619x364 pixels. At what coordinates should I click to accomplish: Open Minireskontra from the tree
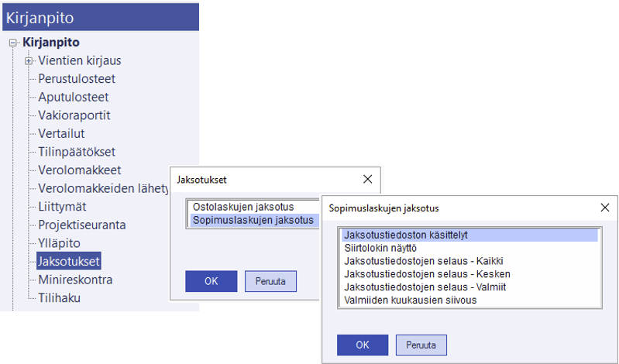pos(75,280)
